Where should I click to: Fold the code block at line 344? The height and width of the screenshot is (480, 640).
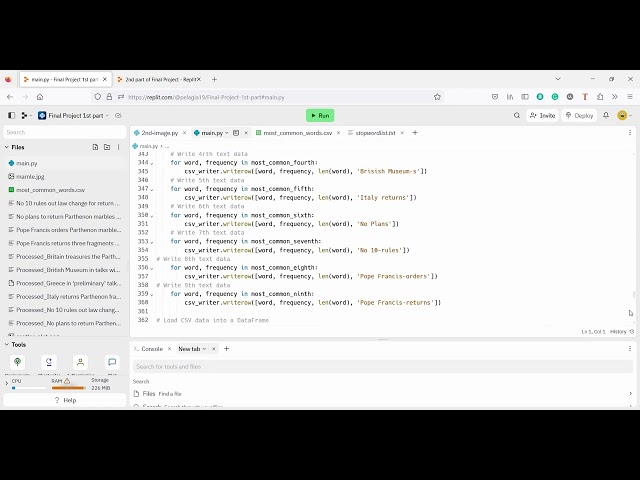(152, 163)
